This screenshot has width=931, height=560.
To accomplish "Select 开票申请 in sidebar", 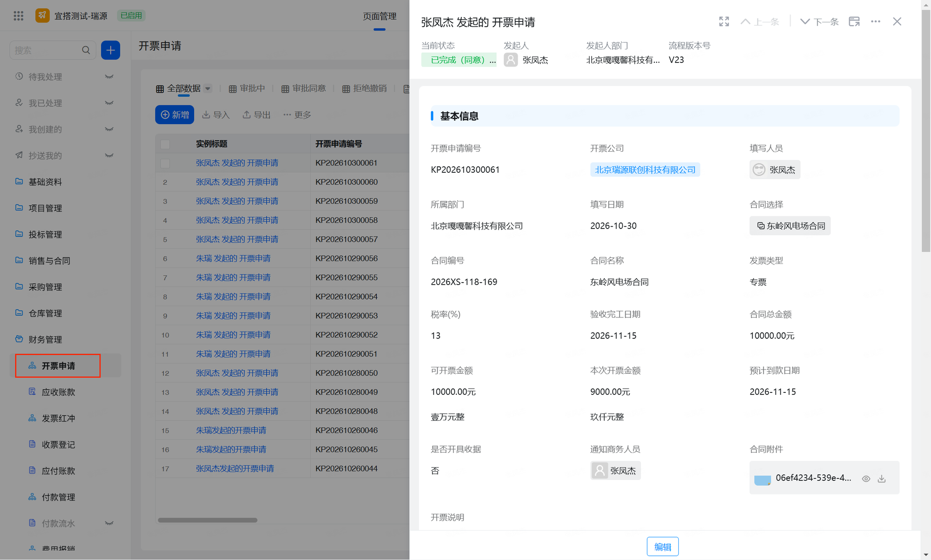I will (58, 366).
